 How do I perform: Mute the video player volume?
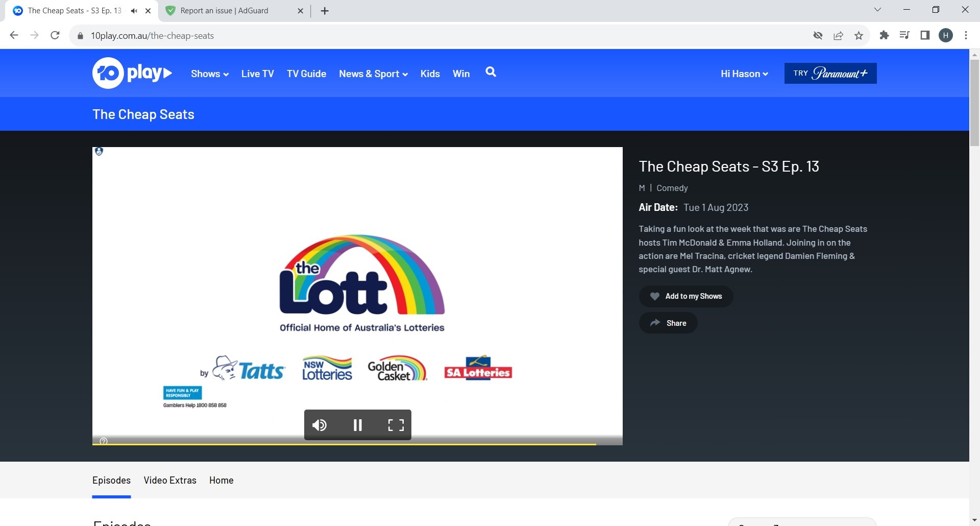click(x=320, y=425)
